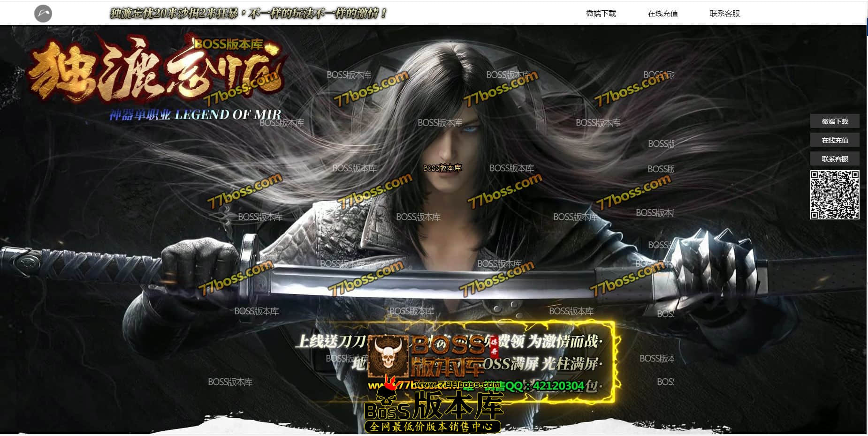The height and width of the screenshot is (436, 868).
Task: Click the 全网最低价版本销售中心 badge
Action: [432, 427]
